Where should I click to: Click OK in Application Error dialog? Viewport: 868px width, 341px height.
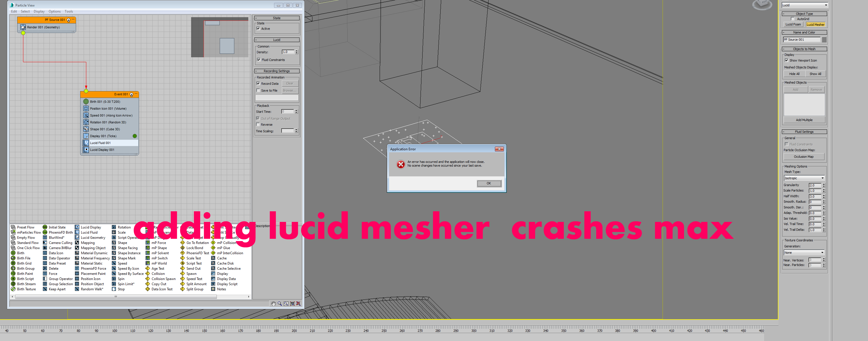(489, 184)
